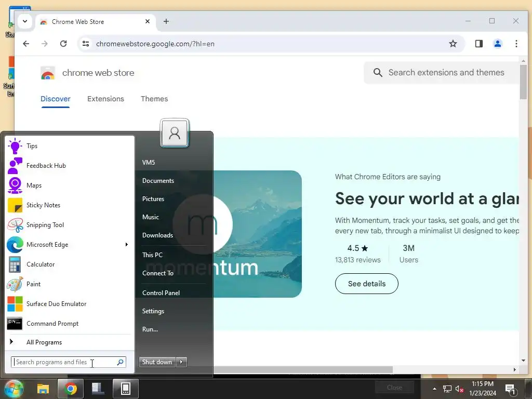532x399 pixels.
Task: Open Chrome profile avatar
Action: (497, 44)
